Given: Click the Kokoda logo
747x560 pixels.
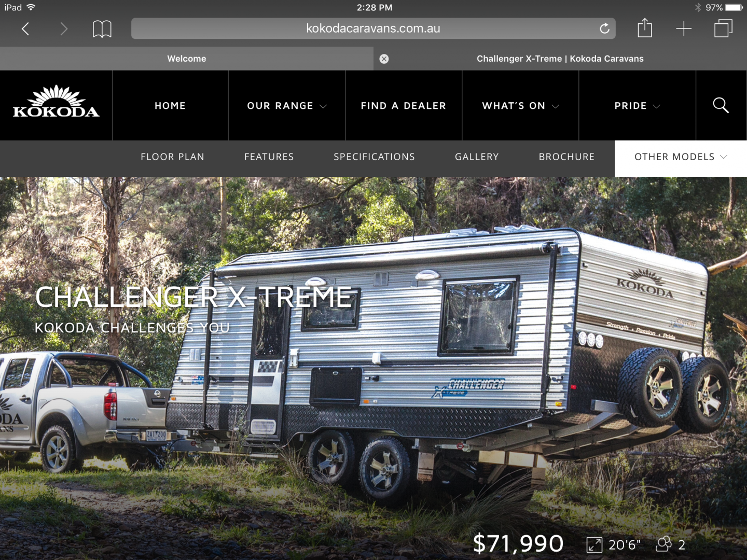Looking at the screenshot, I should tap(56, 102).
